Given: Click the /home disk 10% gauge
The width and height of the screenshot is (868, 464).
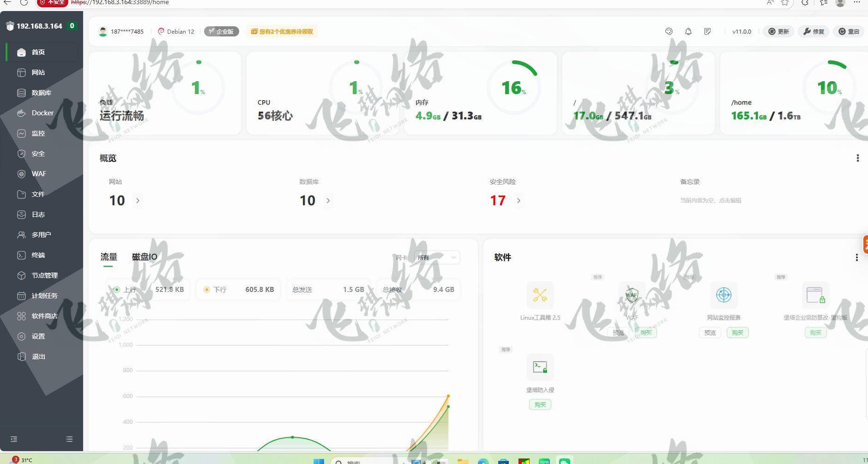Looking at the screenshot, I should point(830,88).
